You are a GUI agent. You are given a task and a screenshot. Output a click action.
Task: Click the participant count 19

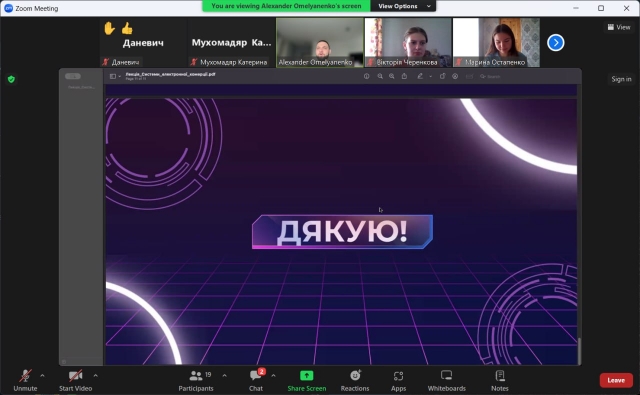click(x=208, y=375)
